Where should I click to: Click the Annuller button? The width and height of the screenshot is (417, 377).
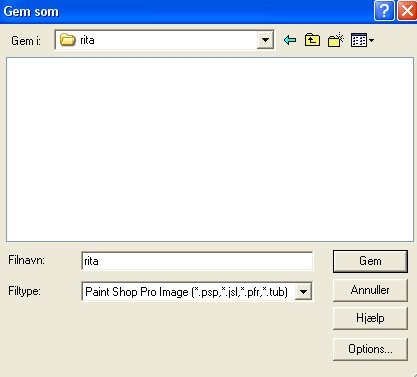click(370, 290)
